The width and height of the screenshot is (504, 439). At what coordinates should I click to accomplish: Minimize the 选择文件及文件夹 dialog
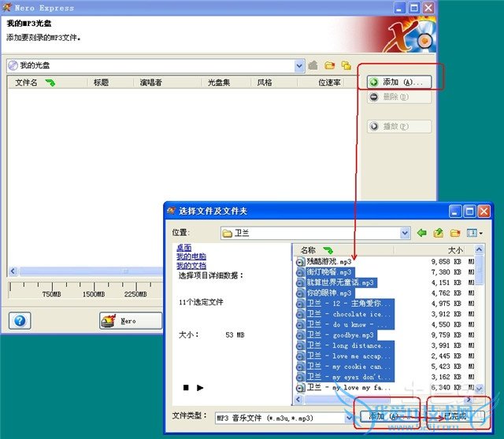coord(454,212)
